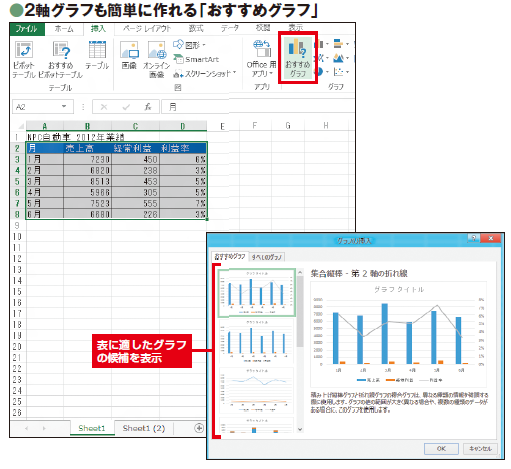511x469 pixels.
Task: Select third thumbnail: line chart
Action: point(257,390)
